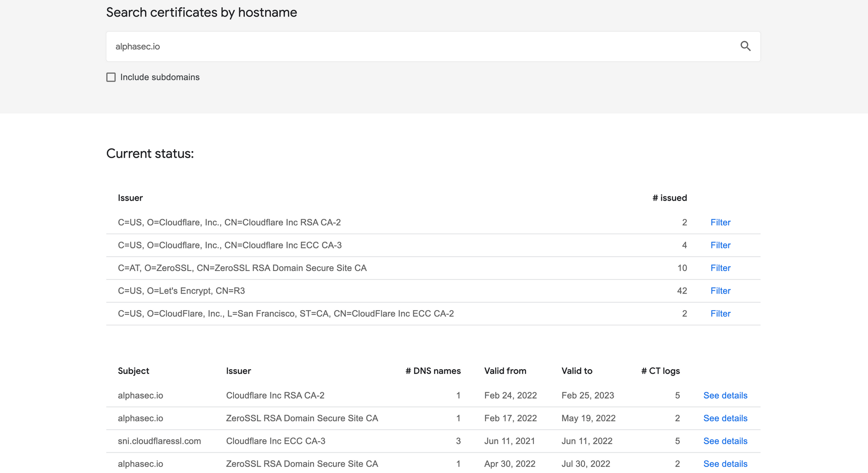
Task: Click the 'Jun 11, 2021' valid from date
Action: pos(510,441)
